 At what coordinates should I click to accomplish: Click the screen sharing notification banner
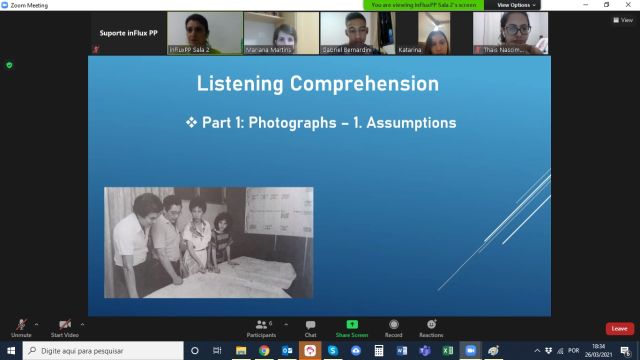424,5
